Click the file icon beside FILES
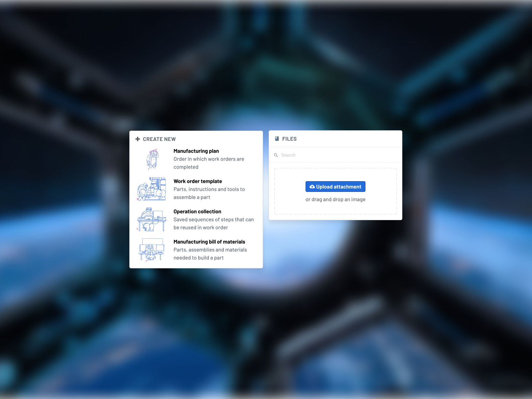This screenshot has height=399, width=532. (276, 139)
